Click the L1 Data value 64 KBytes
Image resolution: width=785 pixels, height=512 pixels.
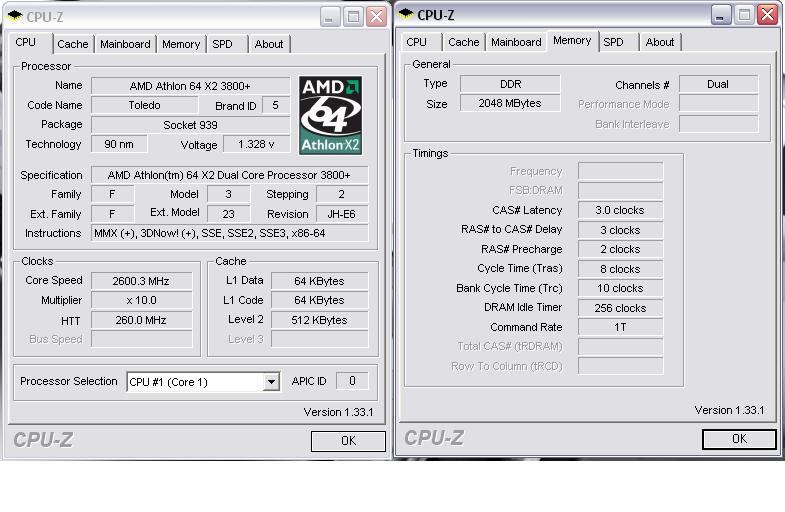coord(319,281)
